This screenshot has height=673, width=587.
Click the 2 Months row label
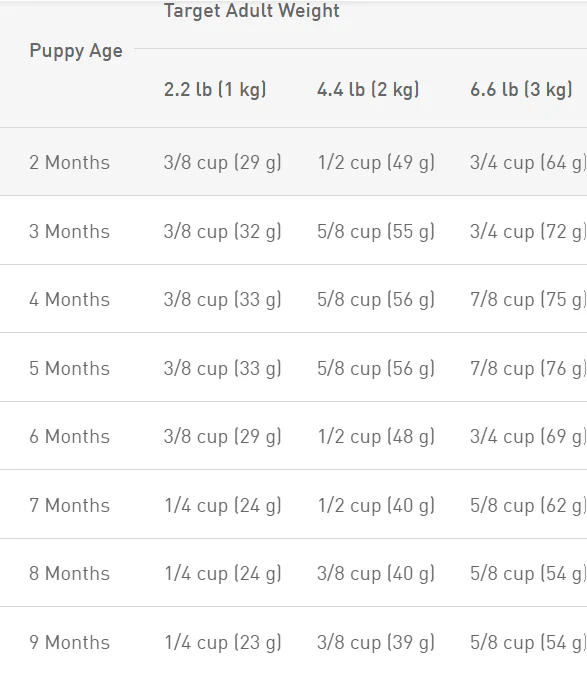point(70,163)
